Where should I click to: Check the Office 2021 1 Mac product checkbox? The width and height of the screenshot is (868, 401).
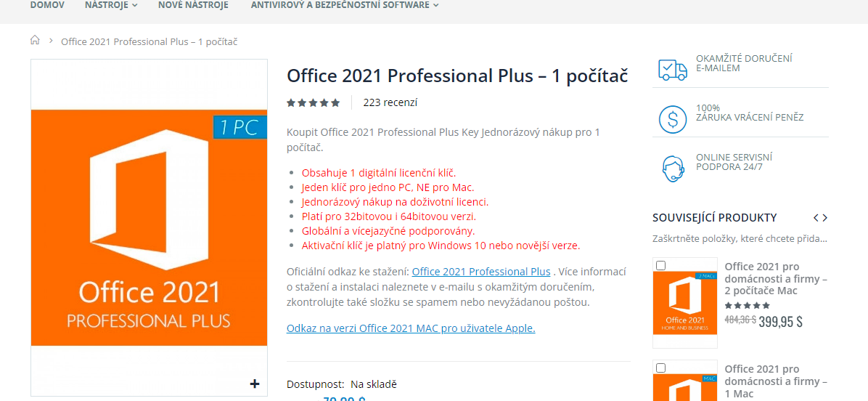click(660, 368)
